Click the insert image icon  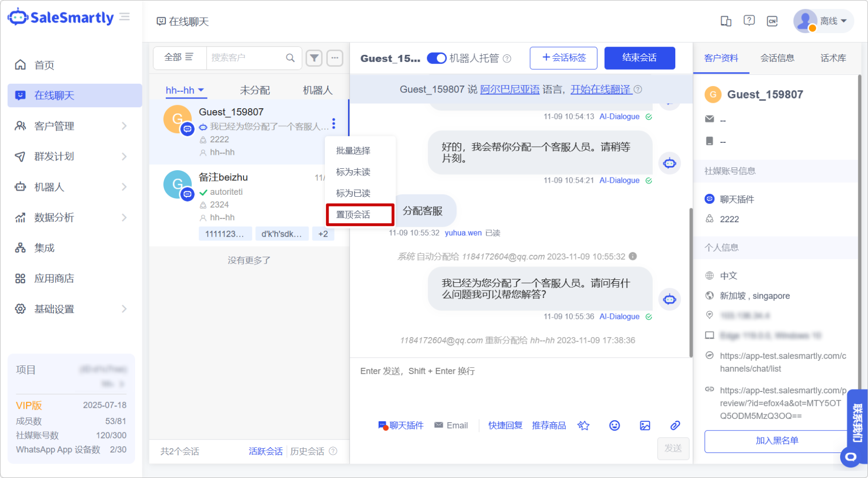[645, 426]
